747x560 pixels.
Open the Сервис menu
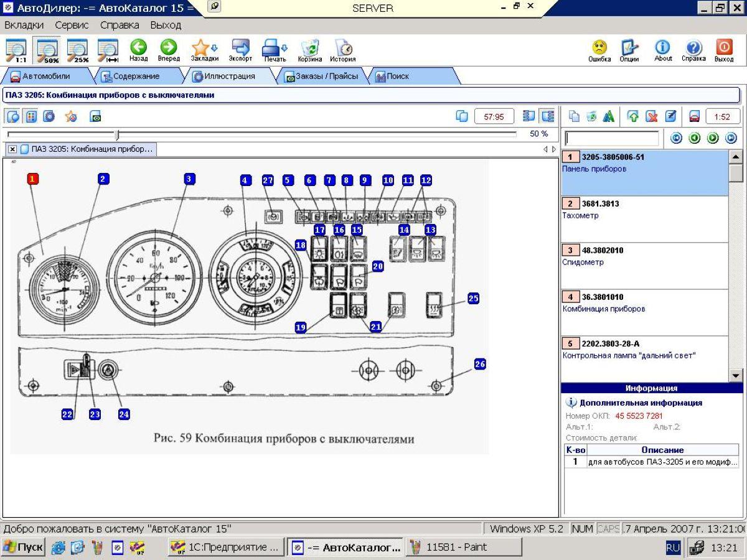point(72,26)
